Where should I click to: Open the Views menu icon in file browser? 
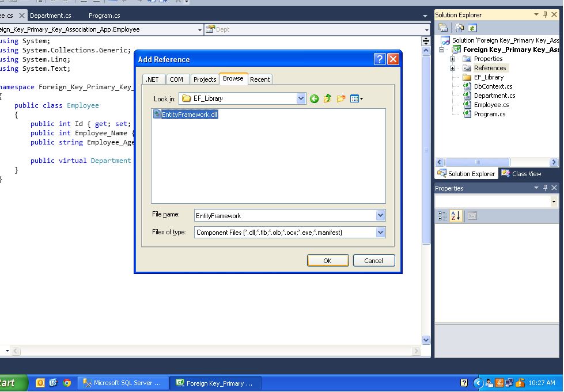coord(356,98)
